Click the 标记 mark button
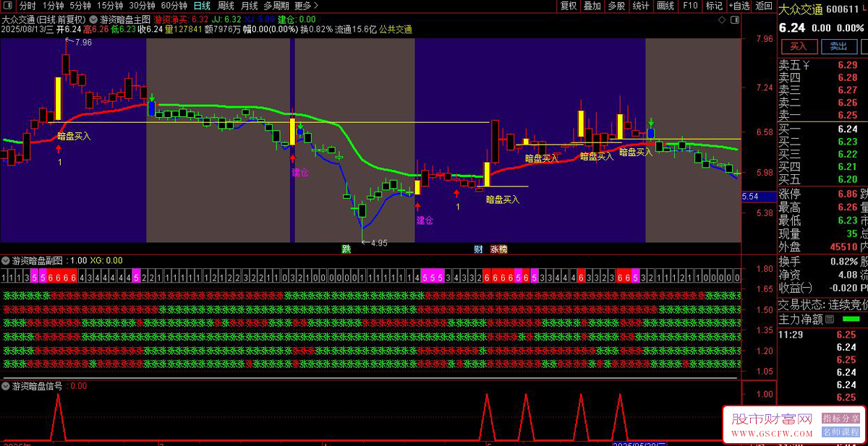The image size is (868, 446). tap(714, 6)
